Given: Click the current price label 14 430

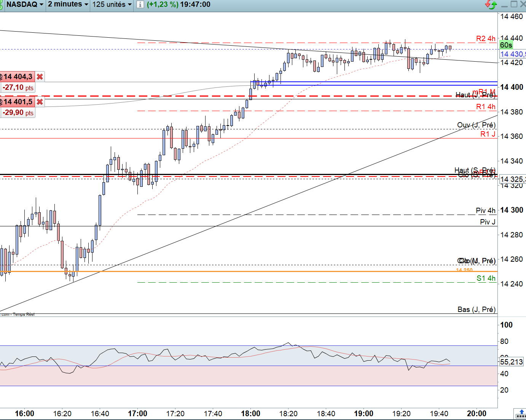Looking at the screenshot, I should pyautogui.click(x=513, y=54).
